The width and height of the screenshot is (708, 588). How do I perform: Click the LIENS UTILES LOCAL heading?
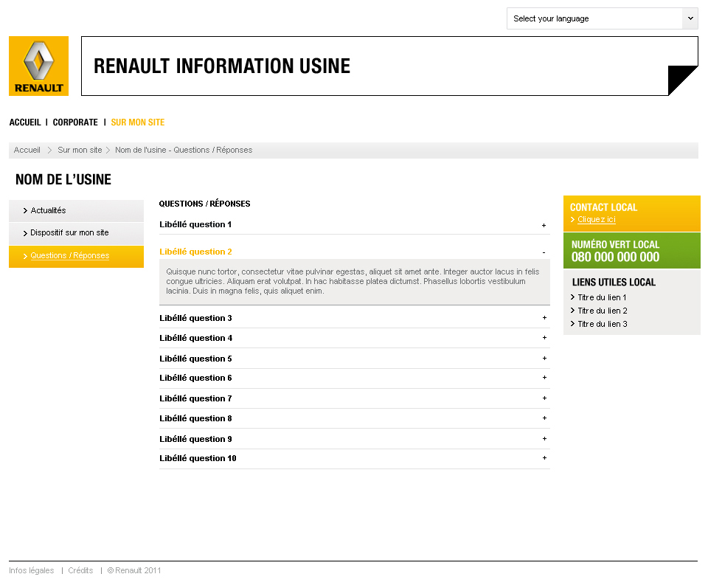coord(614,283)
